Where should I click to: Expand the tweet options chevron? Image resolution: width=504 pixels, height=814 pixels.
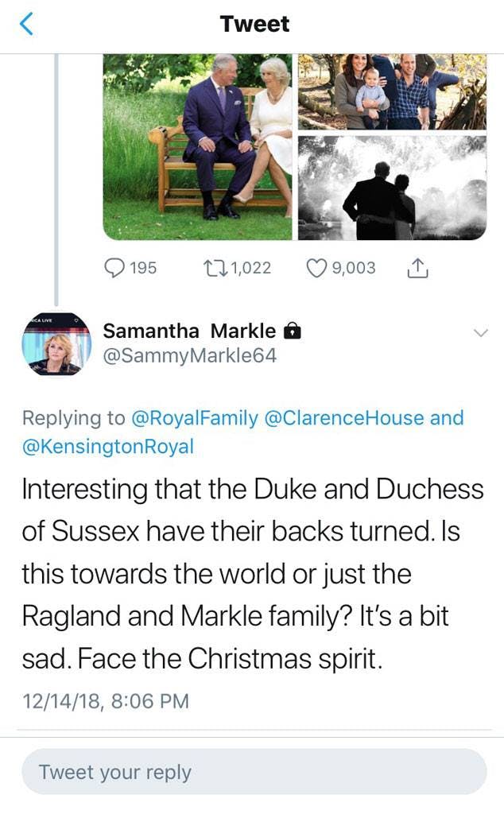tap(479, 333)
